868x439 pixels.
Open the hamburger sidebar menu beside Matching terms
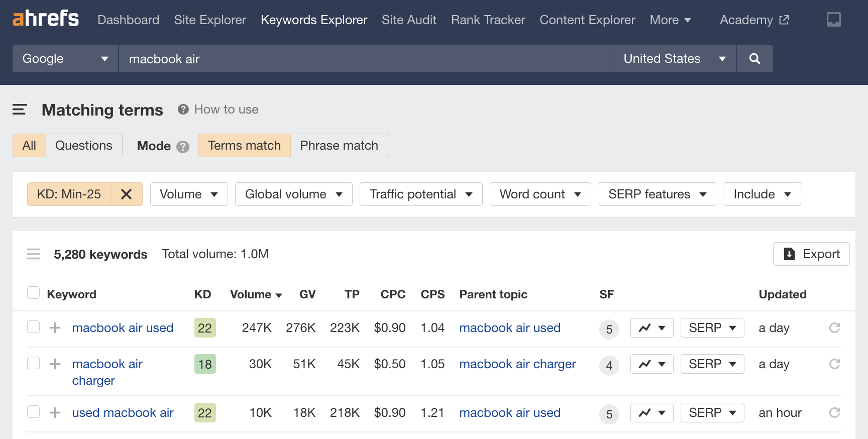[20, 109]
